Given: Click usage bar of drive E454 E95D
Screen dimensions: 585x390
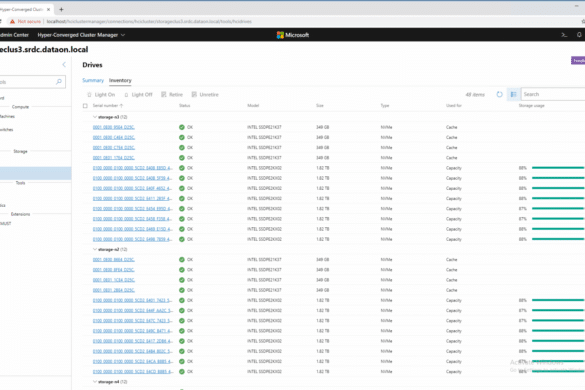Looking at the screenshot, I should pos(558,209).
